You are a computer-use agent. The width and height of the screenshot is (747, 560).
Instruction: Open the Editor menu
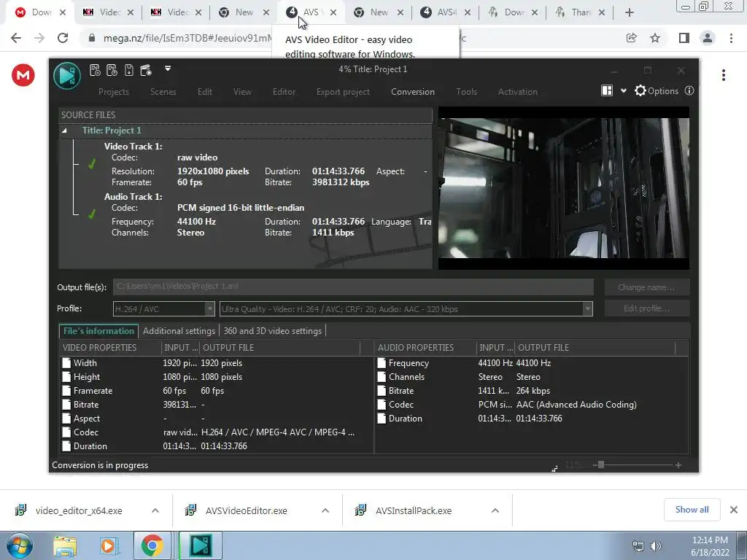(284, 92)
